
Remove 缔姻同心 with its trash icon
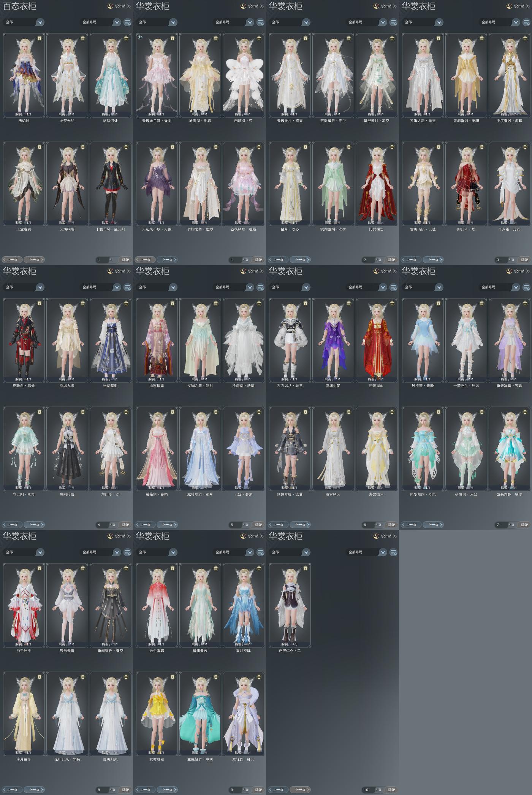[x=392, y=303]
